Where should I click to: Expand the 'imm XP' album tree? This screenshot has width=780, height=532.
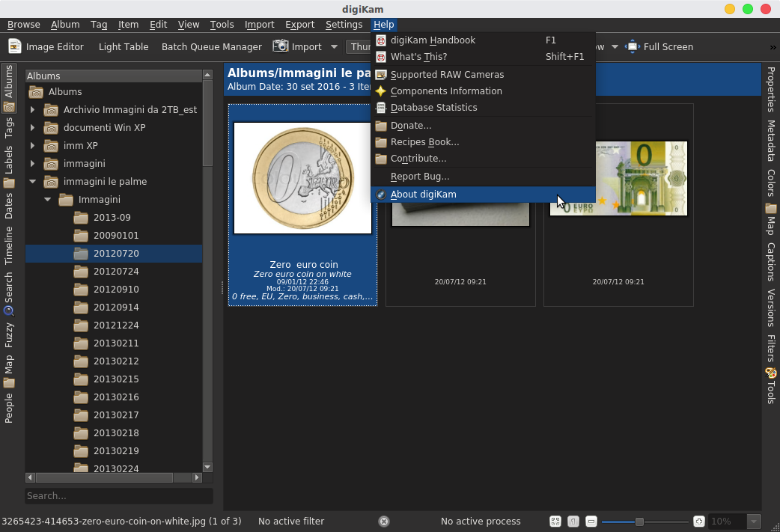coord(32,146)
